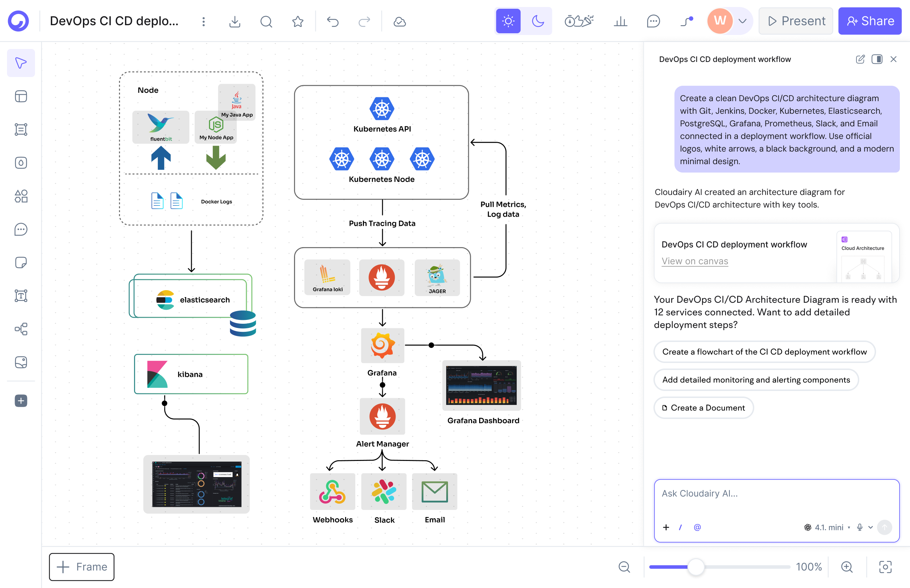Select the Slack icon on canvas
This screenshot has height=588, width=910.
(x=384, y=491)
